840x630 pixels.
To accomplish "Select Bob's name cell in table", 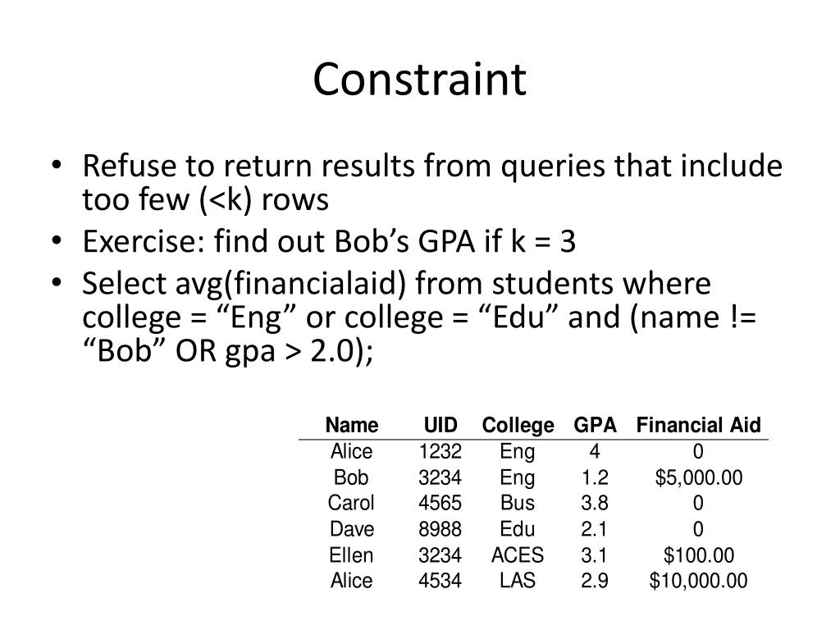I will [x=351, y=477].
